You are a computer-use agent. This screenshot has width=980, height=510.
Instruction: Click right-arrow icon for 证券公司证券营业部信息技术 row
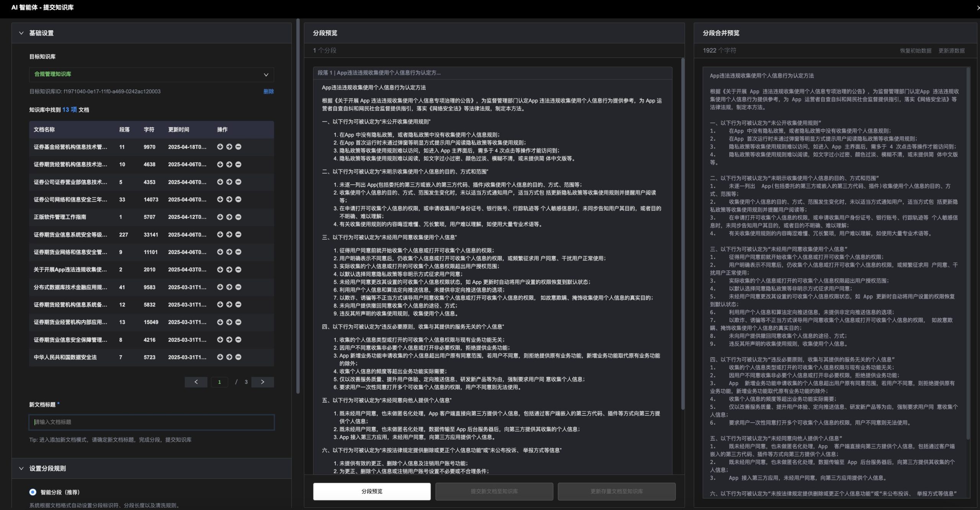coord(229,182)
